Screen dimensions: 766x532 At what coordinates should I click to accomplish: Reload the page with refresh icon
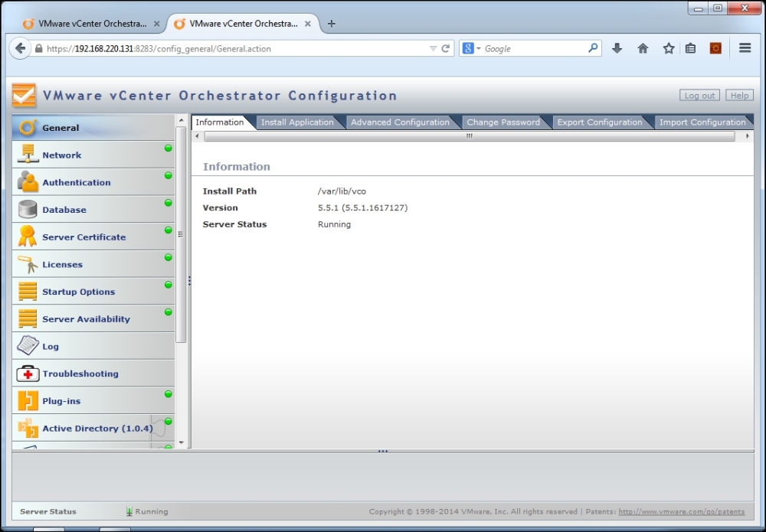coord(445,48)
